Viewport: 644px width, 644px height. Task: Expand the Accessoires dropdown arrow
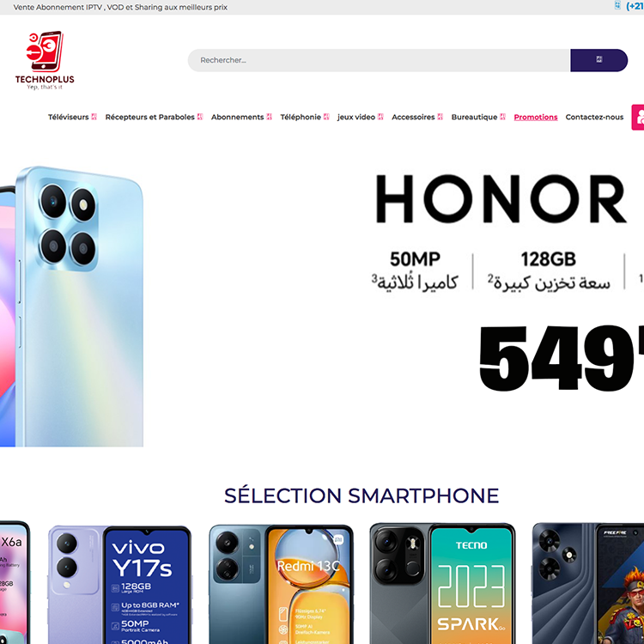tap(440, 117)
